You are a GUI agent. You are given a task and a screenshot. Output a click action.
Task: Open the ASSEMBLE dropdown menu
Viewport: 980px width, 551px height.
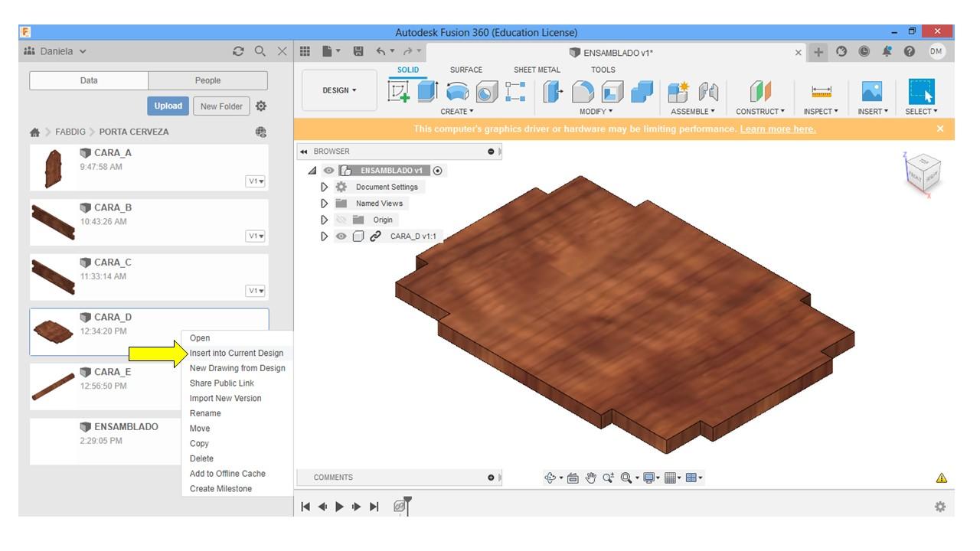[x=693, y=112]
